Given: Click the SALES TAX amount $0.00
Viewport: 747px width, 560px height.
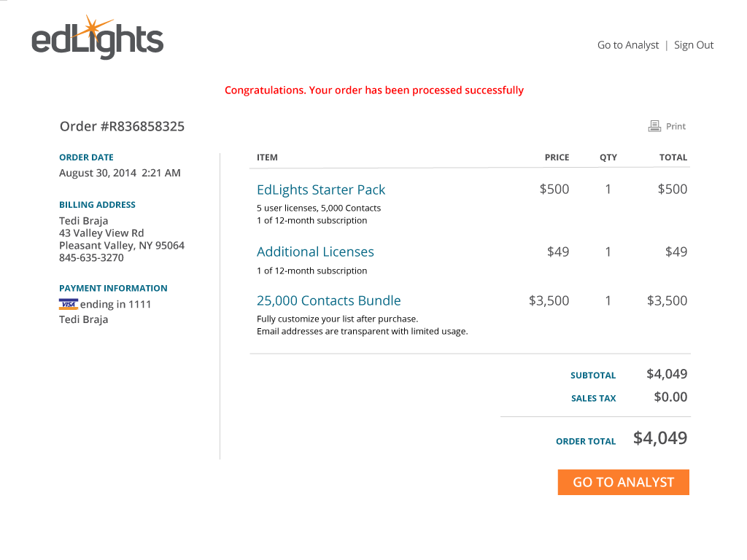Looking at the screenshot, I should pos(670,397).
